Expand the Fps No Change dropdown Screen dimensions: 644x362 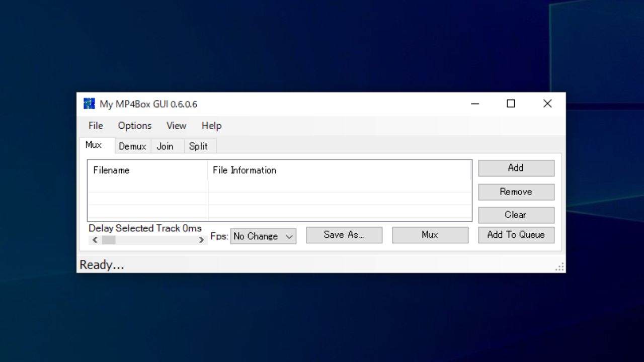point(264,236)
